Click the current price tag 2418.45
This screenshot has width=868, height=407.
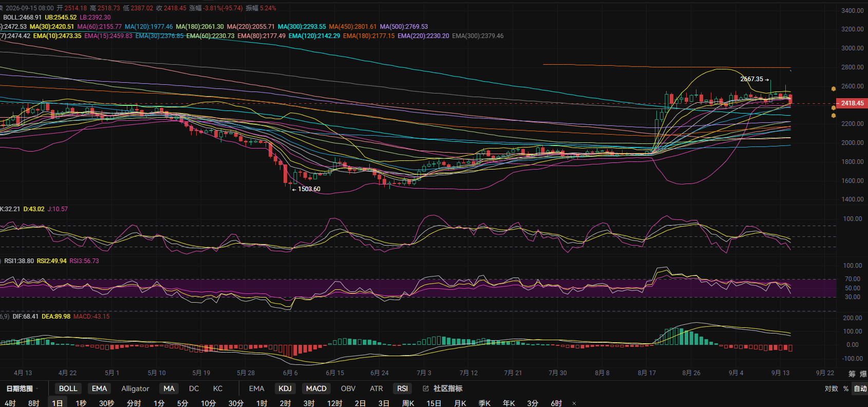[x=852, y=103]
